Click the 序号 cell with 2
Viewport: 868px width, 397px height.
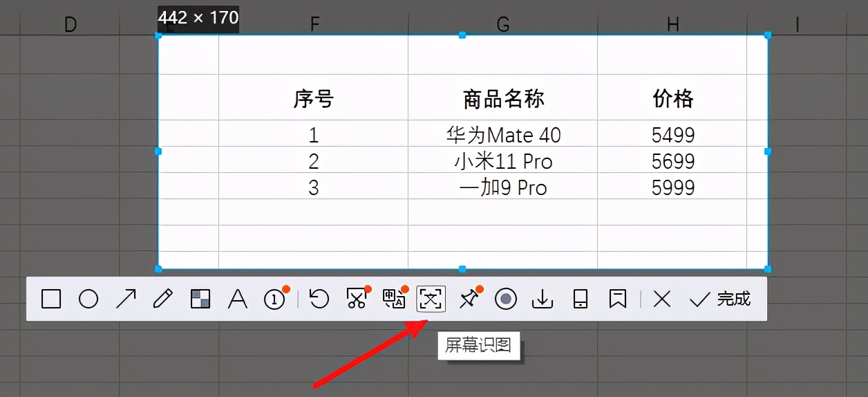pyautogui.click(x=314, y=160)
